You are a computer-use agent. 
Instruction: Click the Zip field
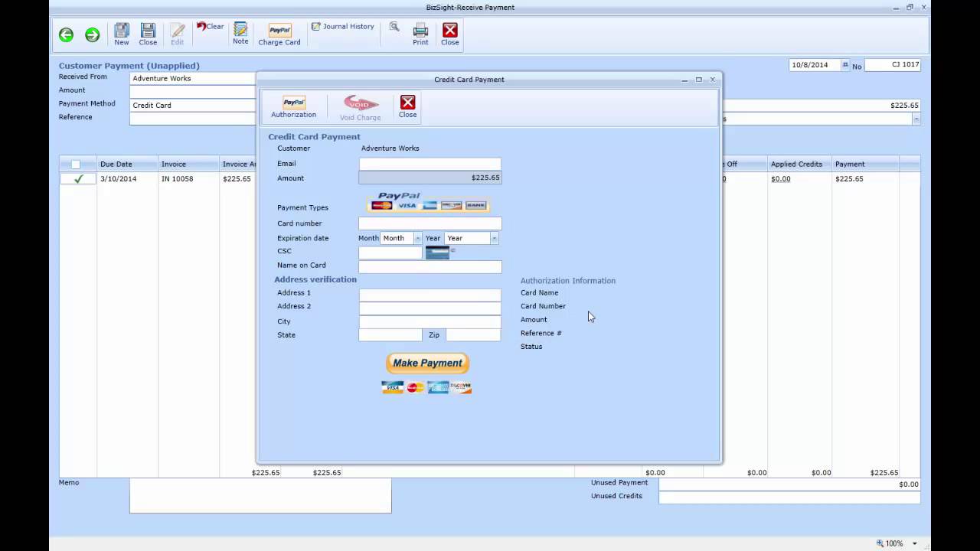coord(473,335)
